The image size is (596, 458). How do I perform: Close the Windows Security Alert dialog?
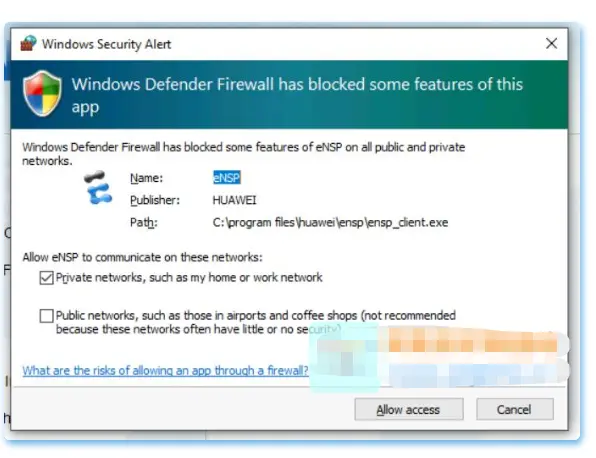[551, 43]
